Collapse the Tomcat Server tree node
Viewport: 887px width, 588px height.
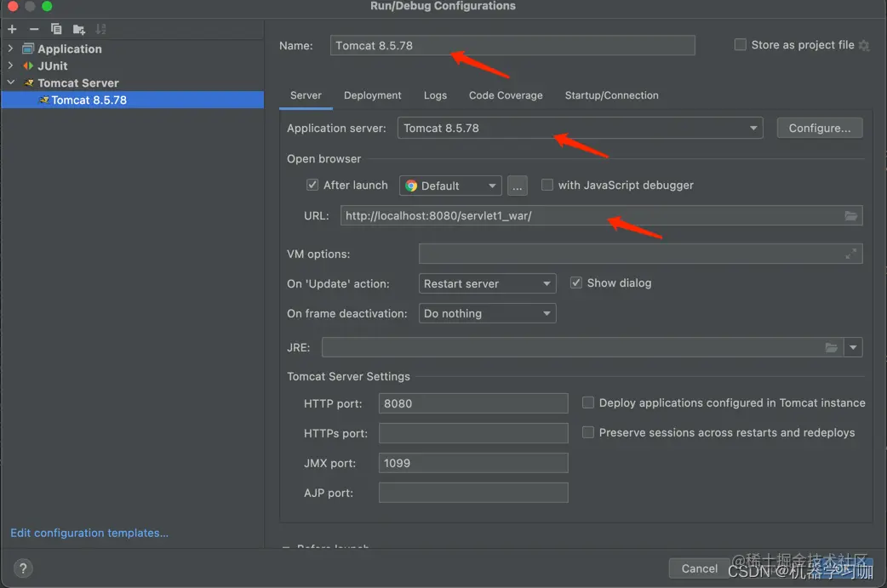(x=11, y=83)
